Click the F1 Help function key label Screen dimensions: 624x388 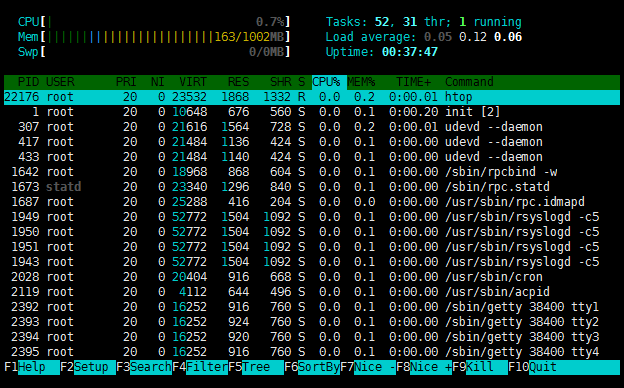32,367
